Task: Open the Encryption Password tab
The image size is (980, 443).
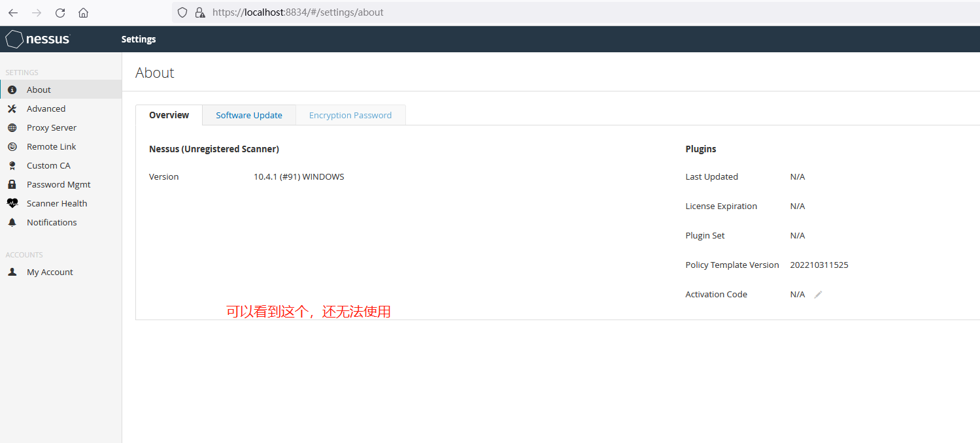Action: point(350,115)
